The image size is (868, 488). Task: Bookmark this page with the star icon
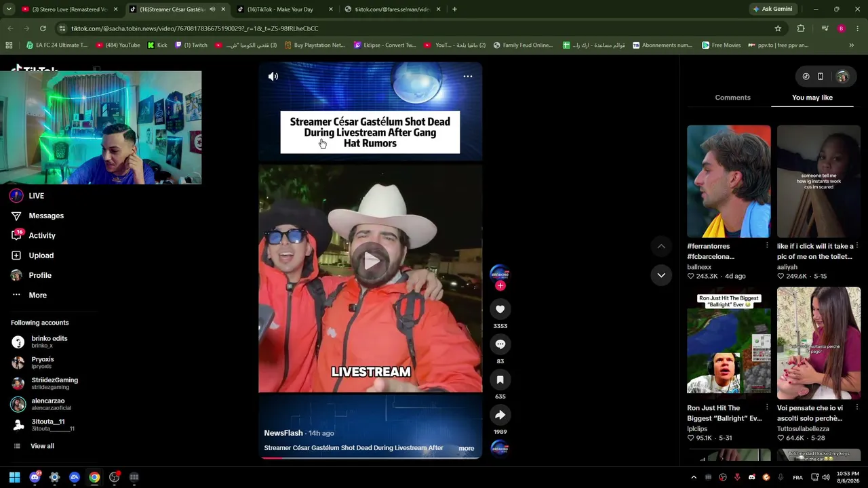click(x=778, y=28)
